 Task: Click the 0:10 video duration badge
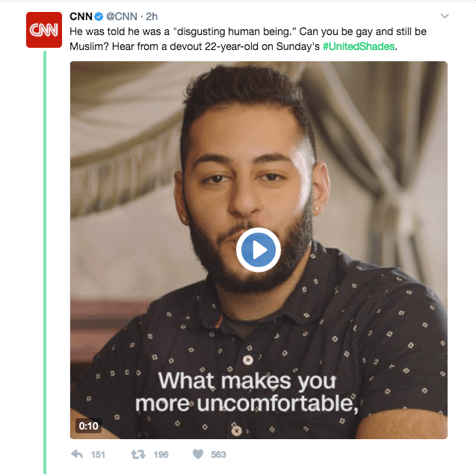point(87,426)
